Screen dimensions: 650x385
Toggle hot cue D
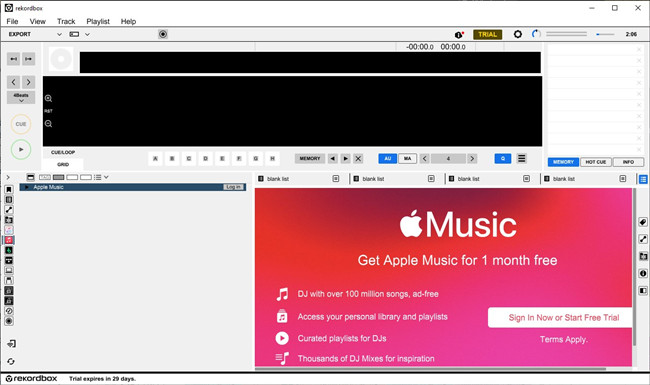tap(206, 158)
